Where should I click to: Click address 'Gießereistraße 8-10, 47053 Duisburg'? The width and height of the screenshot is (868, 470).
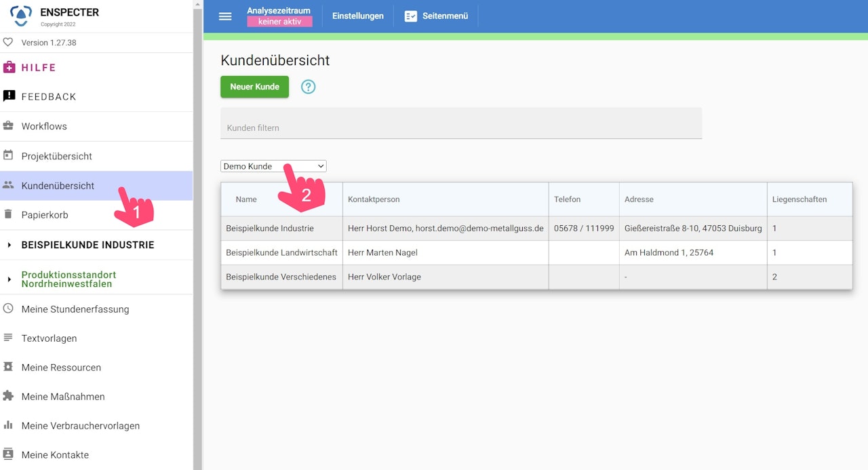(x=693, y=229)
